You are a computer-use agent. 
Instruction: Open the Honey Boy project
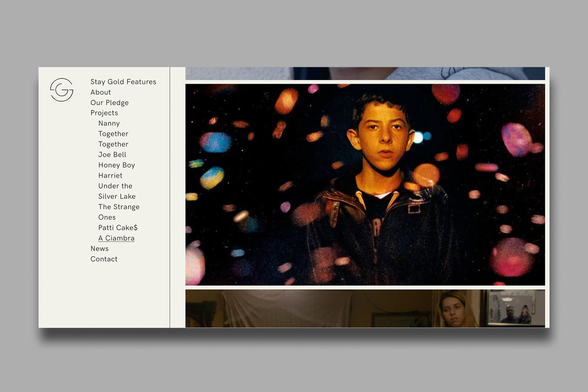coord(116,165)
